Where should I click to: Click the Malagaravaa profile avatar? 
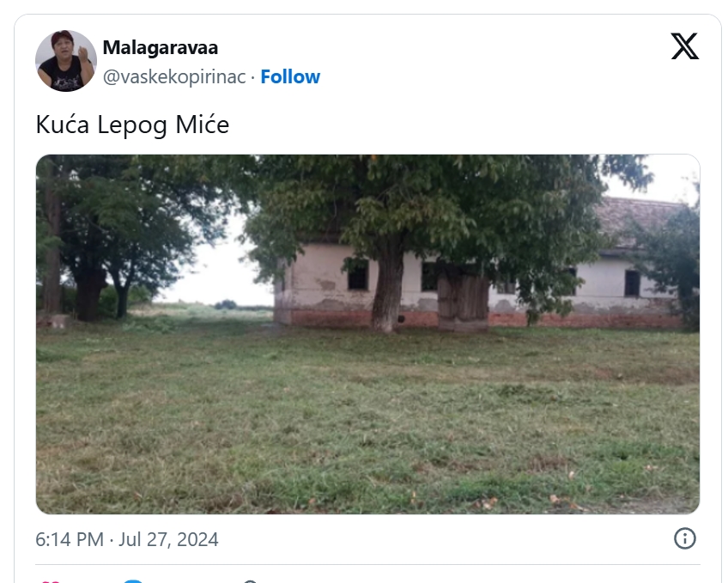click(66, 61)
